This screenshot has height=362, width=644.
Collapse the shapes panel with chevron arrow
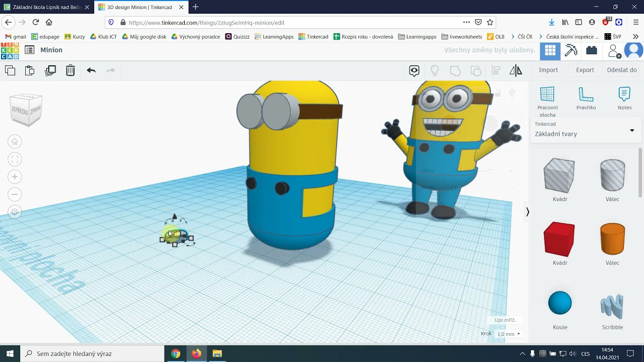(527, 212)
